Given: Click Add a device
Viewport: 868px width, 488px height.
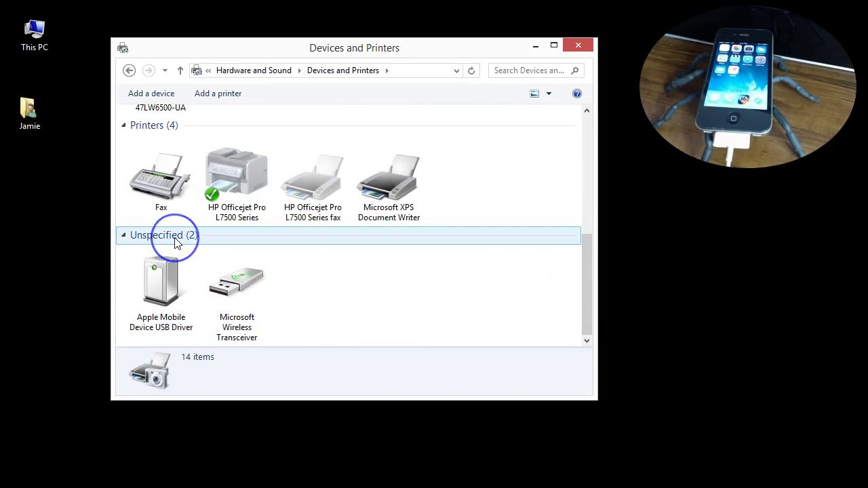Looking at the screenshot, I should click(x=151, y=94).
